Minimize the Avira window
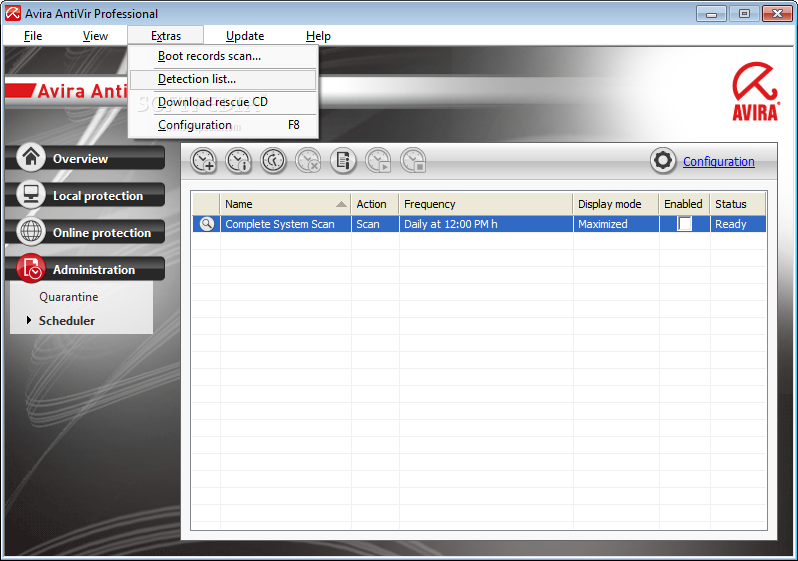This screenshot has width=798, height=561. (711, 14)
